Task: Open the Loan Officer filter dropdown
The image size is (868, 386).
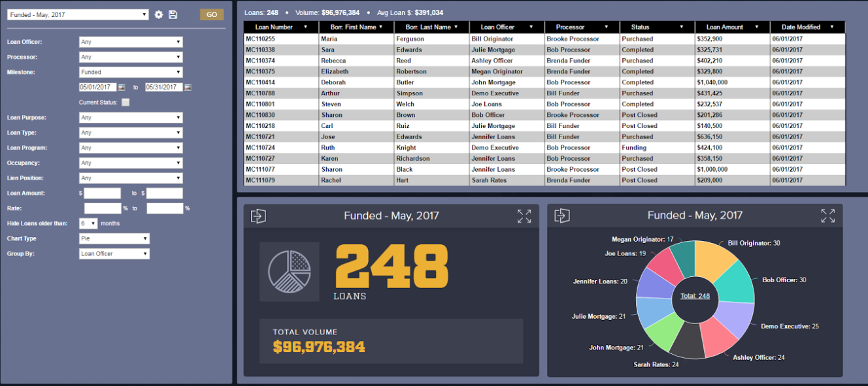Action: click(x=131, y=42)
